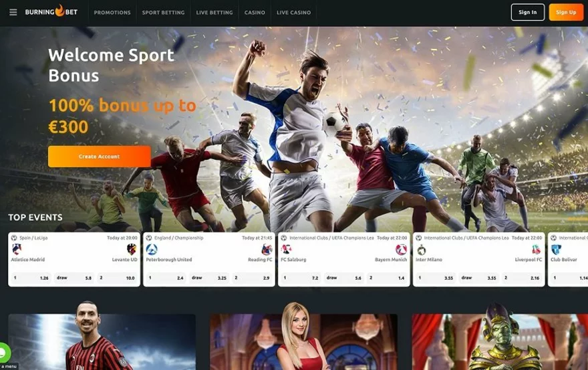This screenshot has width=588, height=370.
Task: Open the chat widget bubble icon
Action: (x=3, y=353)
